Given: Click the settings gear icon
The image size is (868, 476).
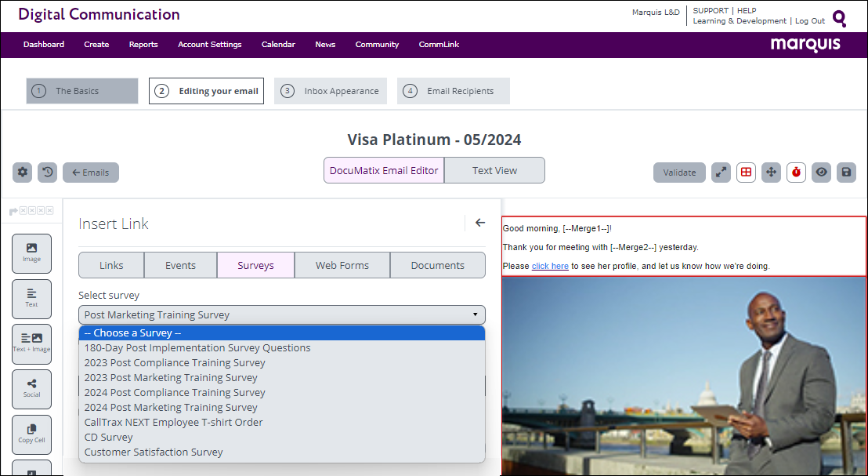Looking at the screenshot, I should click(23, 173).
